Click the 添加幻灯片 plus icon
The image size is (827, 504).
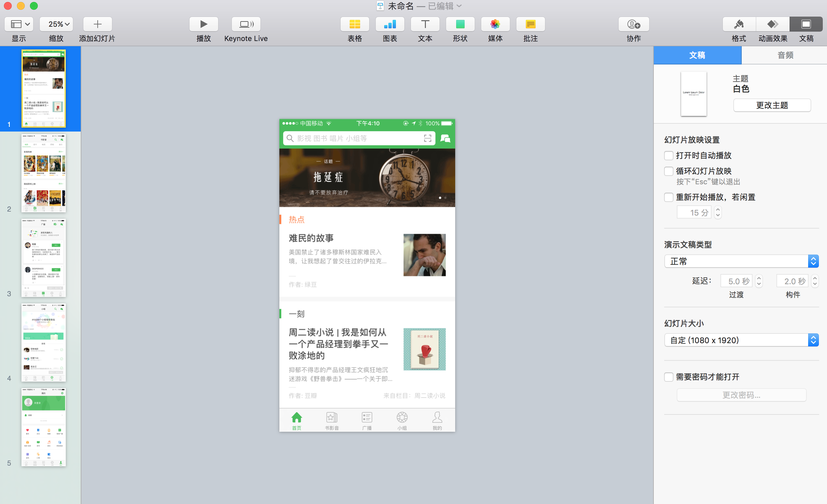(x=97, y=24)
